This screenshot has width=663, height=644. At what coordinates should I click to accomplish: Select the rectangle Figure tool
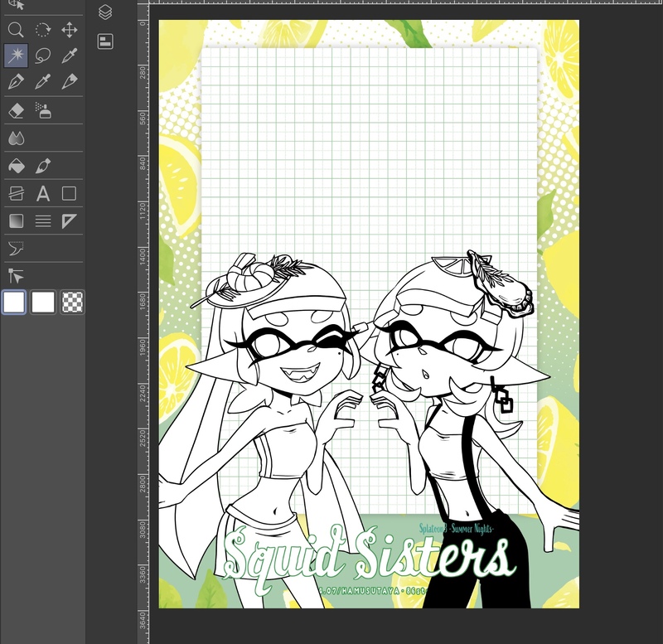[70, 194]
